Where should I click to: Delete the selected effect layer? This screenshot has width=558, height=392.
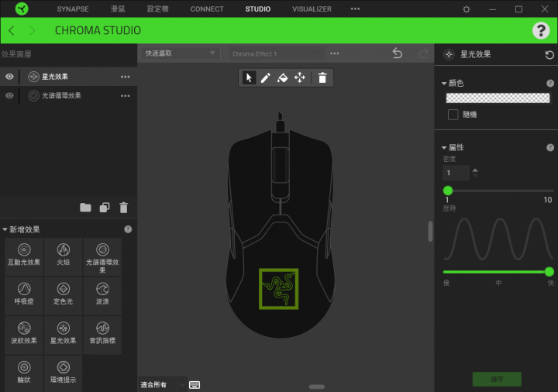pos(123,208)
